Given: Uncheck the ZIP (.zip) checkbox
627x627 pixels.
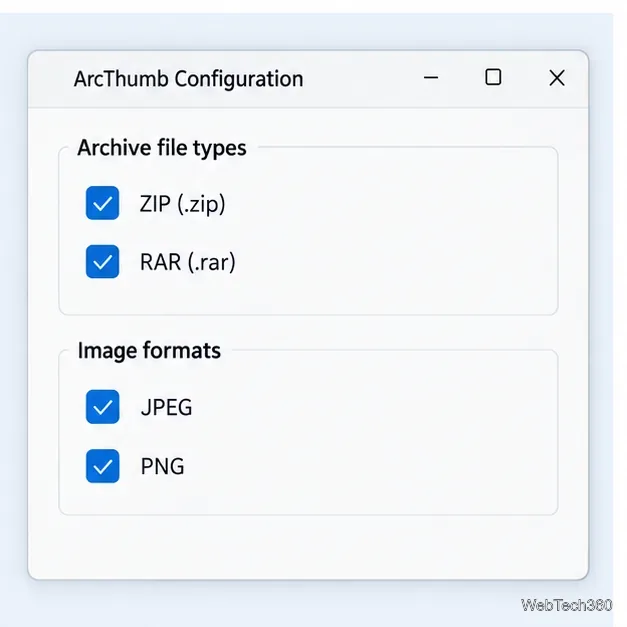Looking at the screenshot, I should (102, 203).
